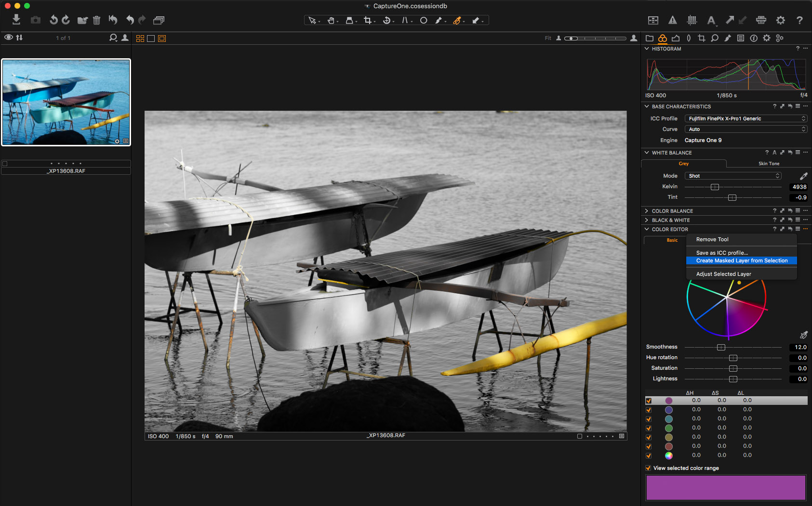Toggle the grid overlay icon
The width and height of the screenshot is (812, 506).
click(x=692, y=20)
